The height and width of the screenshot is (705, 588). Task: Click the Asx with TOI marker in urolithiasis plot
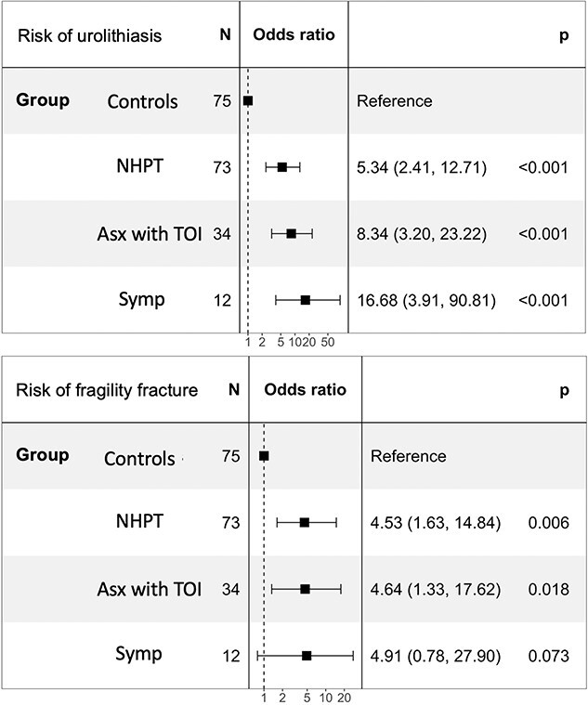pyautogui.click(x=291, y=233)
